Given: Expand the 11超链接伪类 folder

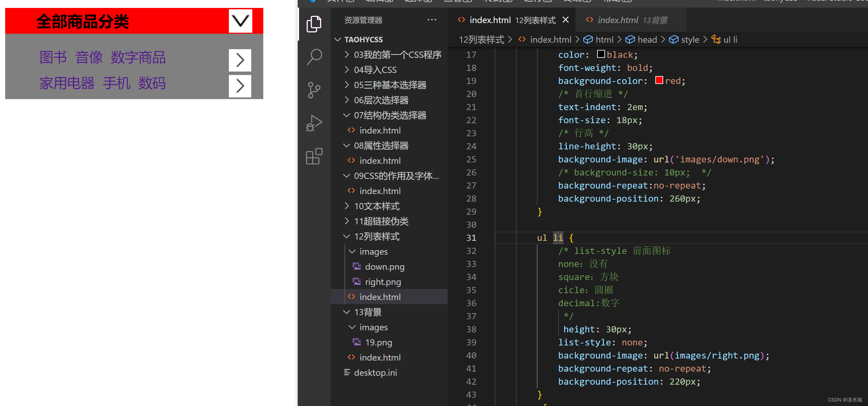Looking at the screenshot, I should (x=347, y=221).
